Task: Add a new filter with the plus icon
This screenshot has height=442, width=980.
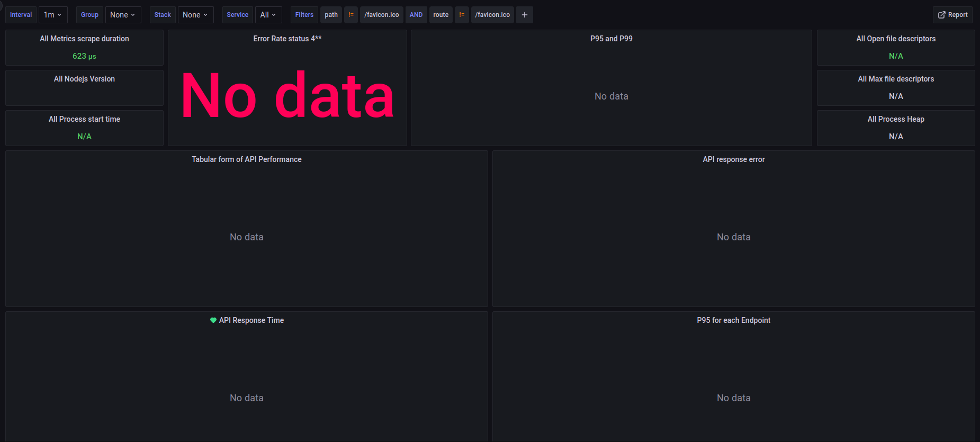Action: 525,15
